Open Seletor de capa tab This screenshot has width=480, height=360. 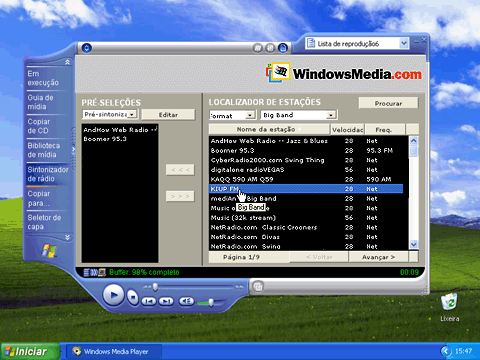(47, 222)
